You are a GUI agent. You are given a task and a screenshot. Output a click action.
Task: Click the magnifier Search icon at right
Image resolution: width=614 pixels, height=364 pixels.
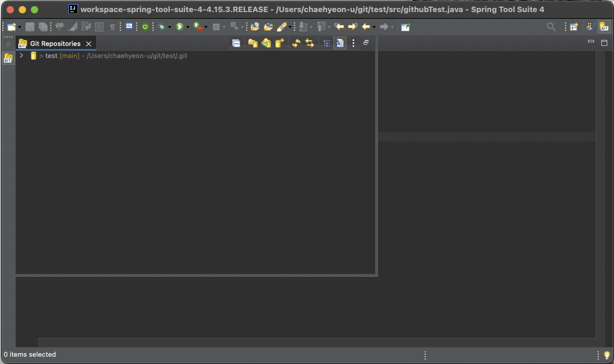551,27
